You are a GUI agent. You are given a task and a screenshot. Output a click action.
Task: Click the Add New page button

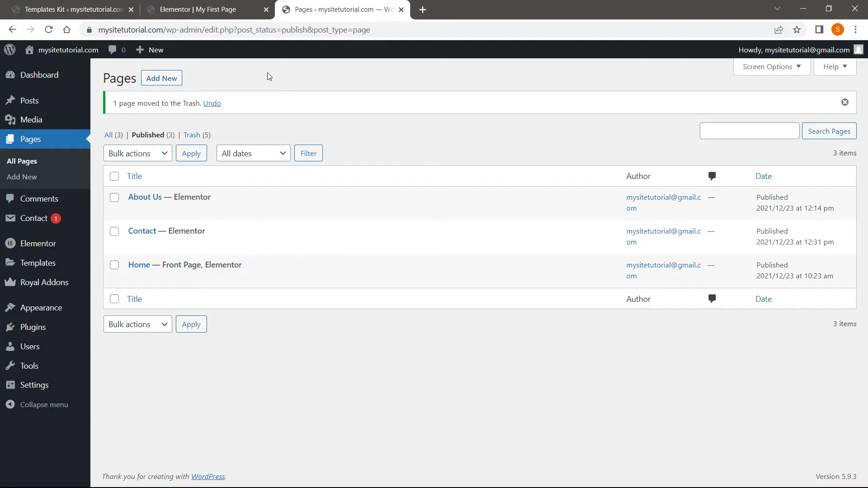pos(161,78)
